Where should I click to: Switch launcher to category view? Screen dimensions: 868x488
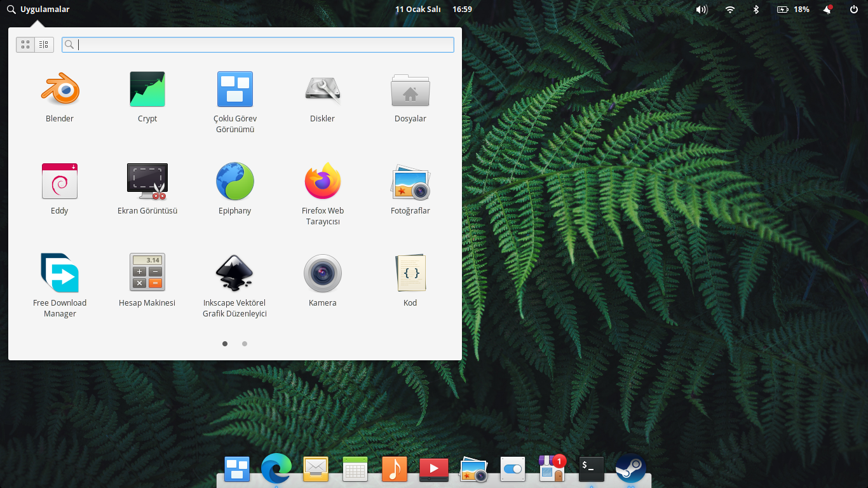pos(44,44)
